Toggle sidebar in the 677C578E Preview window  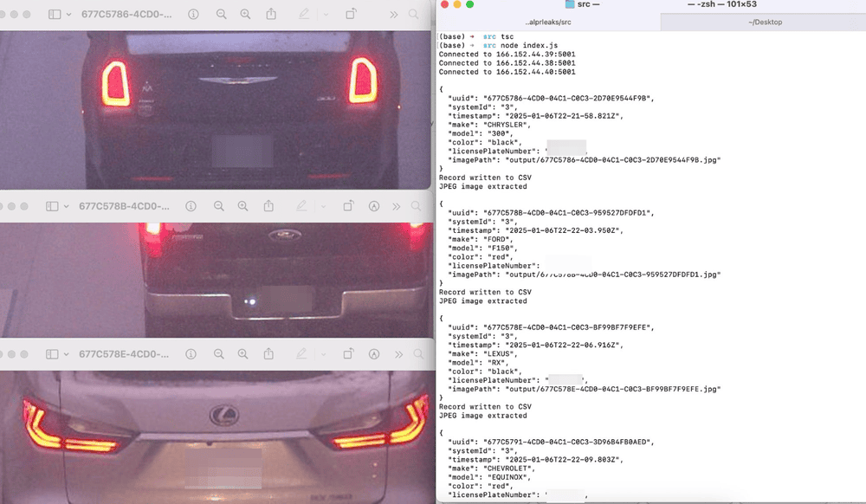[52, 354]
